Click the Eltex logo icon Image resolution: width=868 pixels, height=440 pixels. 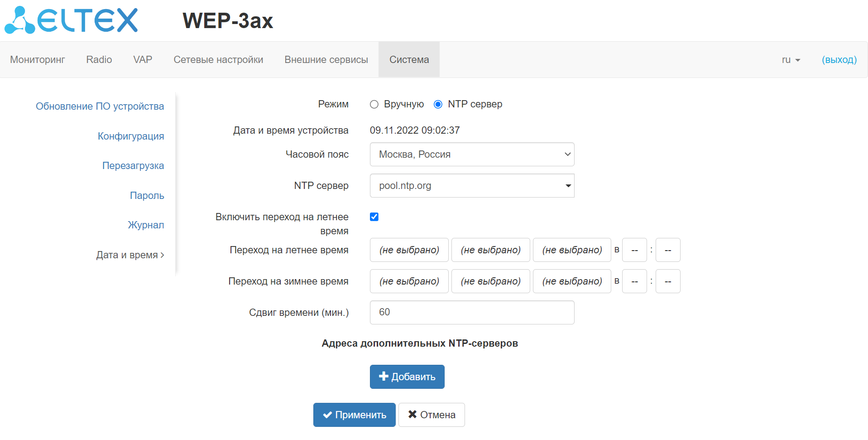coord(20,21)
